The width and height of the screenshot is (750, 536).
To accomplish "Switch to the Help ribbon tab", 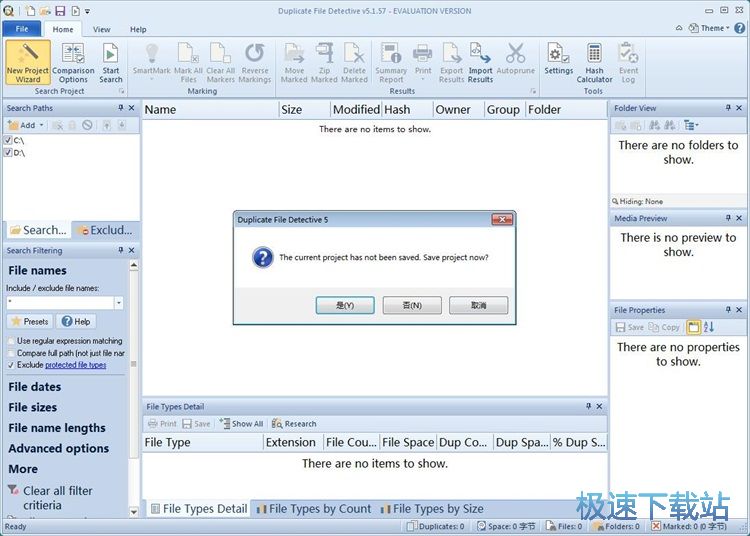I will click(138, 29).
